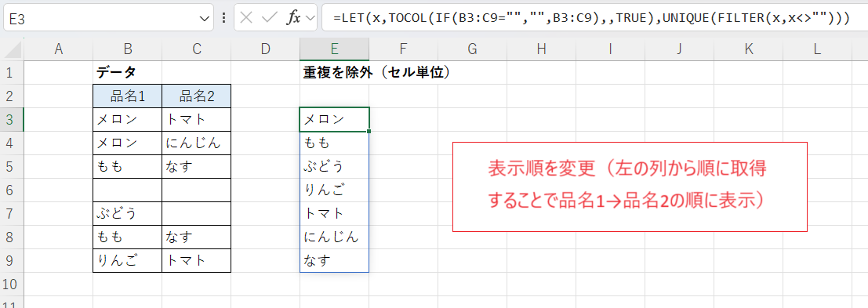
Task: Select row 7 header
Action: (x=12, y=213)
